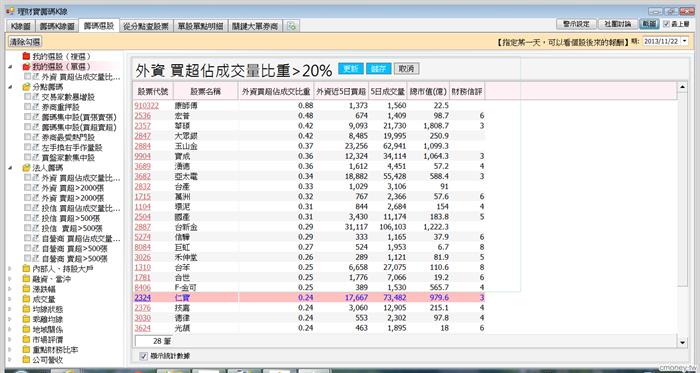The height and width of the screenshot is (373, 700).
Task: Click the table scrollbar down arrow
Action: (683, 342)
